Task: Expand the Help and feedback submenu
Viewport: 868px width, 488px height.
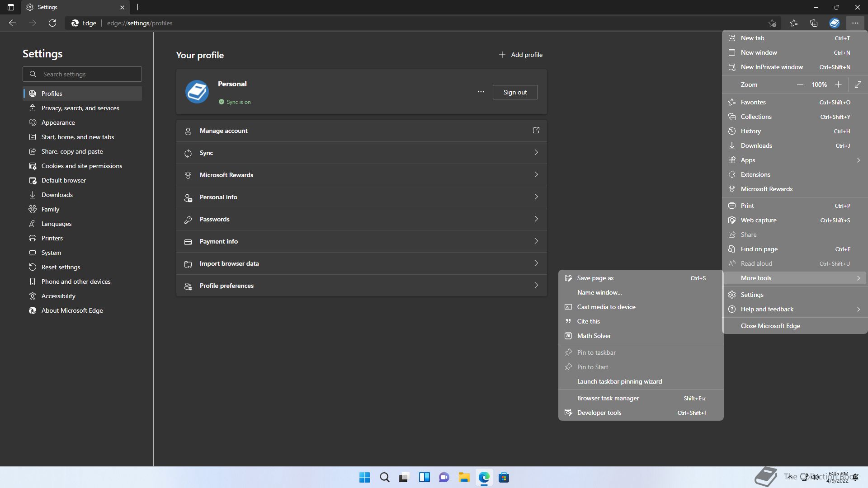Action: pos(795,309)
